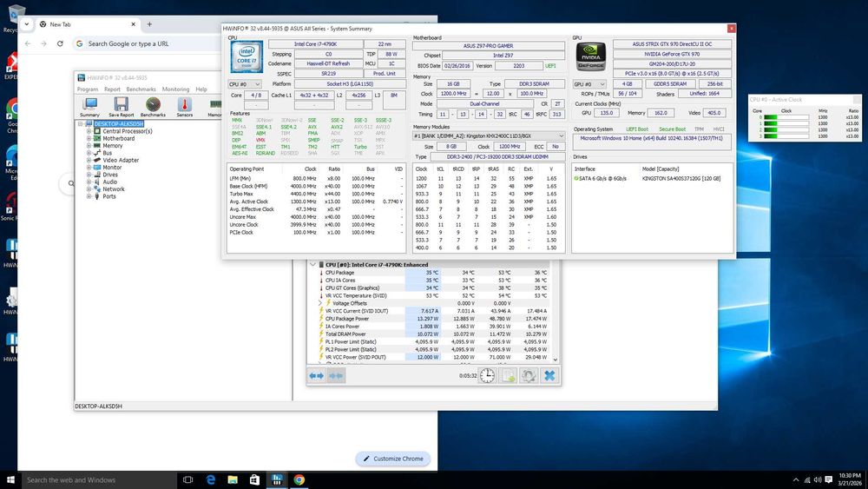This screenshot has width=868, height=489.
Task: Open the Monitoring menu
Action: click(x=175, y=89)
